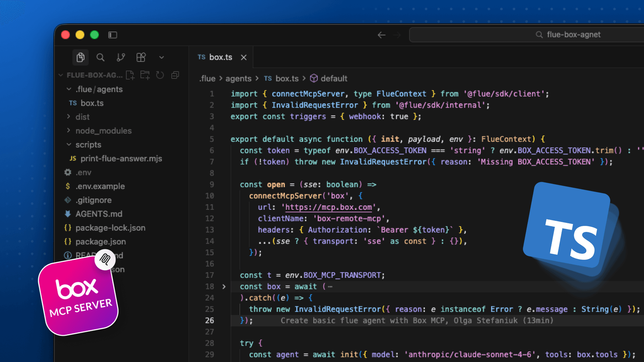Click the JS icon beside print-flue-answer.mjs
Screen dimensions: 644x362
point(73,158)
